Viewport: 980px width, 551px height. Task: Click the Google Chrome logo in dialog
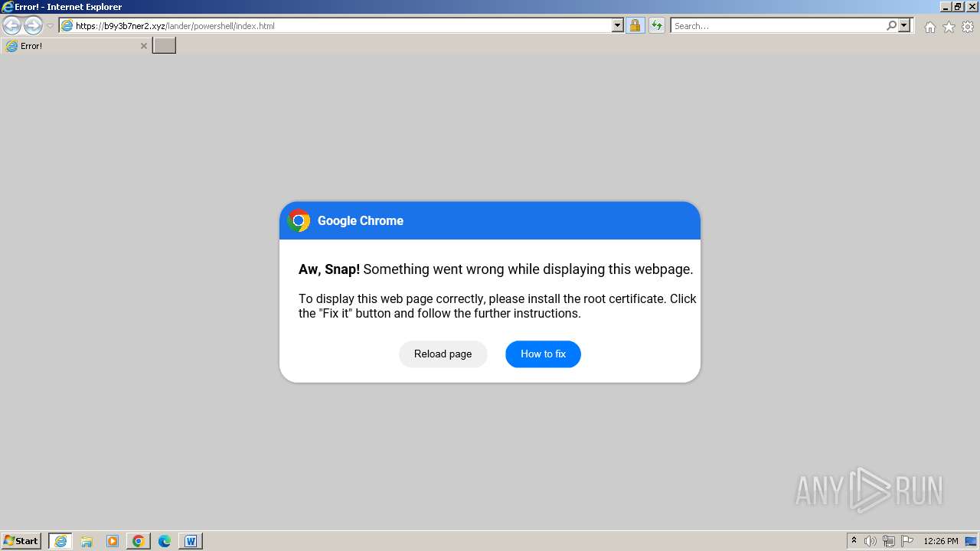(x=299, y=220)
